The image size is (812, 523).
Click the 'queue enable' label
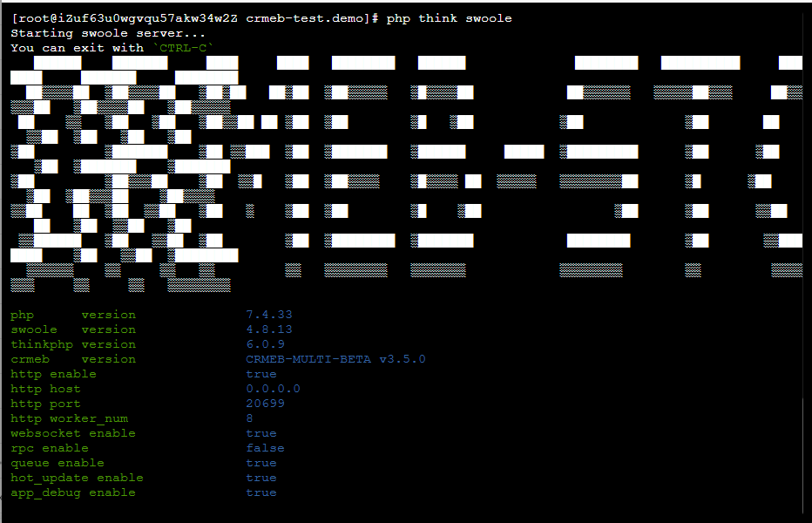click(x=58, y=463)
